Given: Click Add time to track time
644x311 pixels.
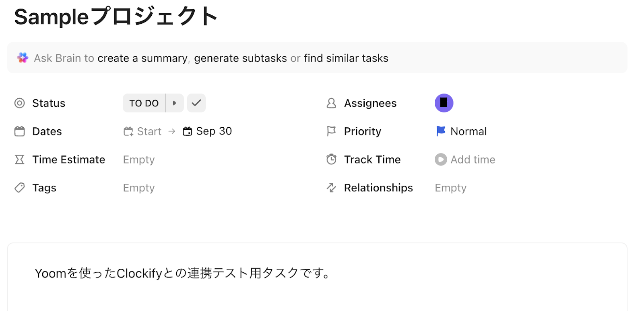Looking at the screenshot, I should coord(473,160).
